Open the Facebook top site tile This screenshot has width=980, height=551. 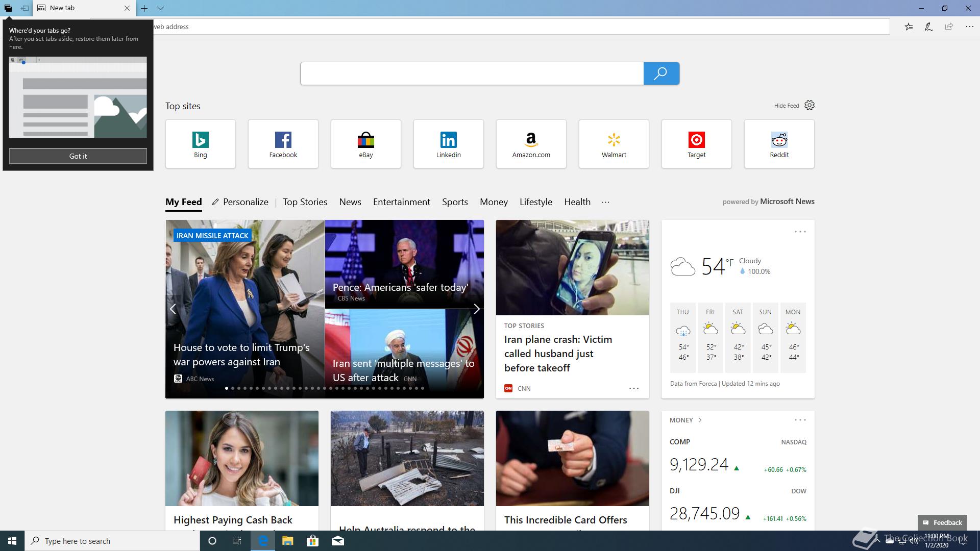[283, 144]
